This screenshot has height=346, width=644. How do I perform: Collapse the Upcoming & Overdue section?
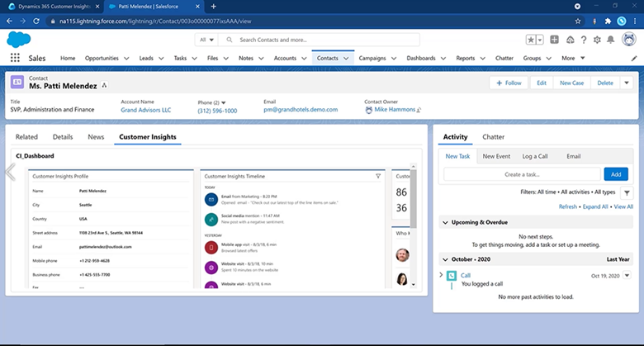point(445,222)
